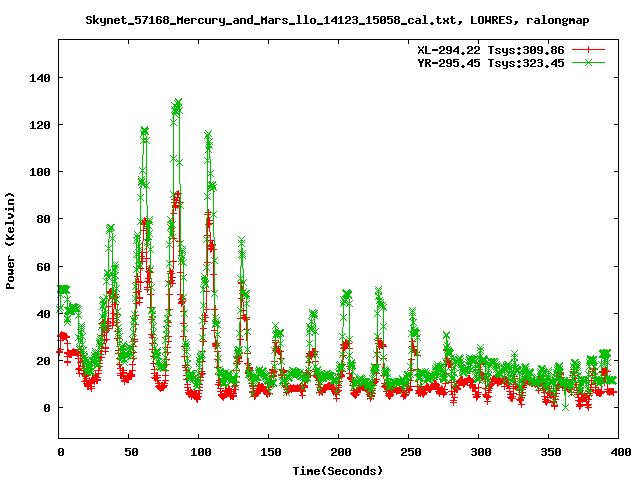Screen dimensions: 640x480
Task: Click the y-axis tick label 100
Action: [40, 172]
